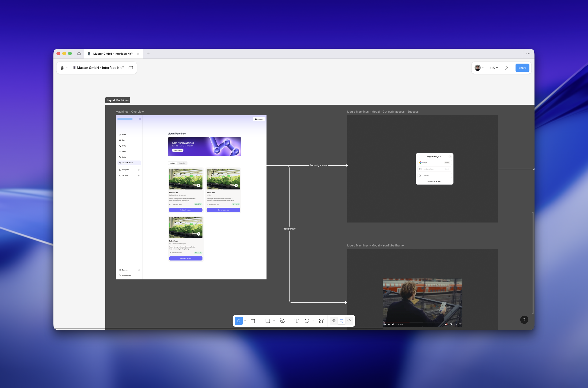This screenshot has width=588, height=388.
Task: Select the Move tool in toolbar
Action: point(239,321)
